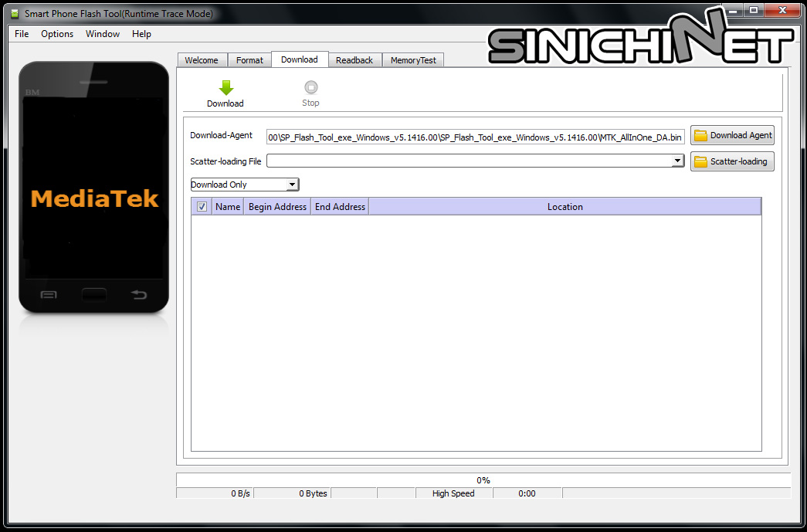Switch to the MemoryTest tab
The image size is (807, 532).
tap(412, 59)
